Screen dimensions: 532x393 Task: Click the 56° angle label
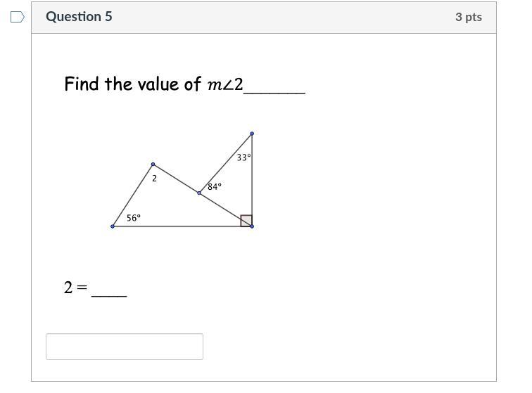134,218
